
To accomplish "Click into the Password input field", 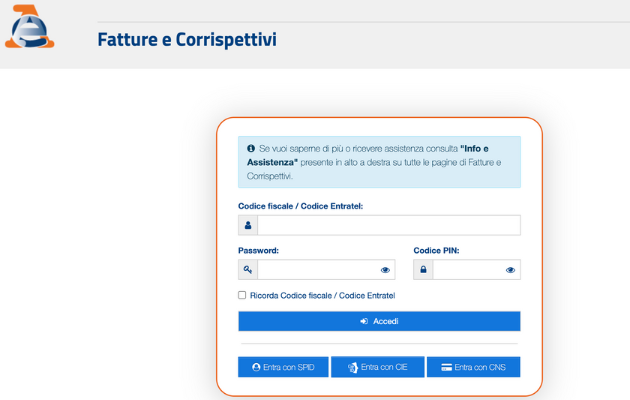I will pyautogui.click(x=315, y=270).
